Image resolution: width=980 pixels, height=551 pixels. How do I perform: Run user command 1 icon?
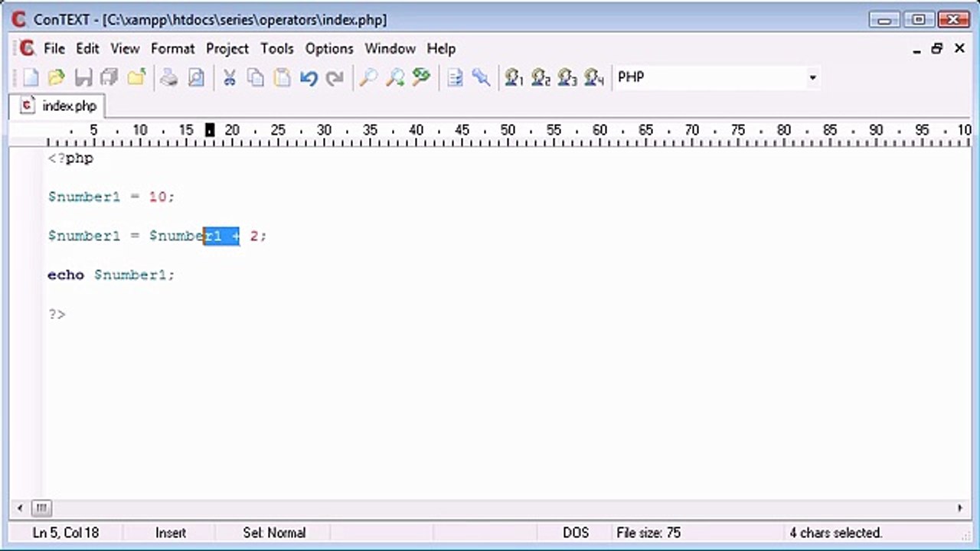[514, 77]
